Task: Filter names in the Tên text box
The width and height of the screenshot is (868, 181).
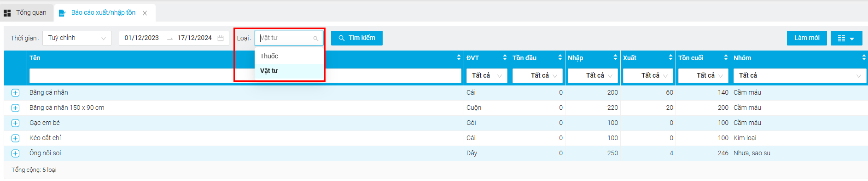Action: coord(245,76)
